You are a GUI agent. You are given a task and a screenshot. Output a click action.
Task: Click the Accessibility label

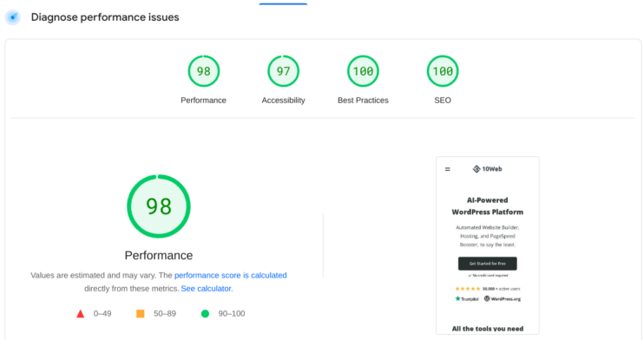284,101
